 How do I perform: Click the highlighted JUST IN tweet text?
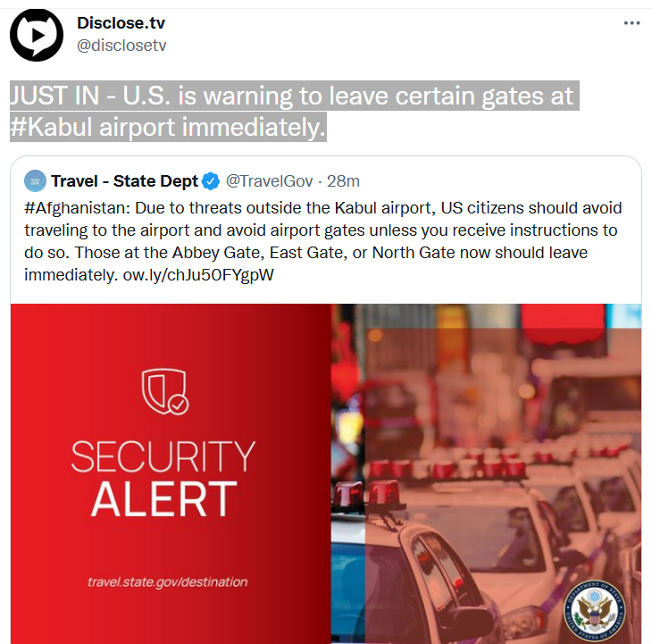point(295,111)
